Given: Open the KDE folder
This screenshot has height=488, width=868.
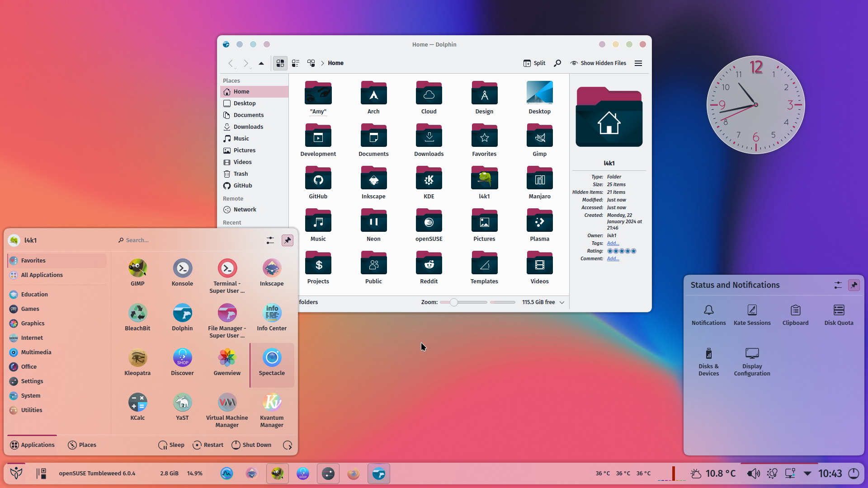Looking at the screenshot, I should 429,183.
